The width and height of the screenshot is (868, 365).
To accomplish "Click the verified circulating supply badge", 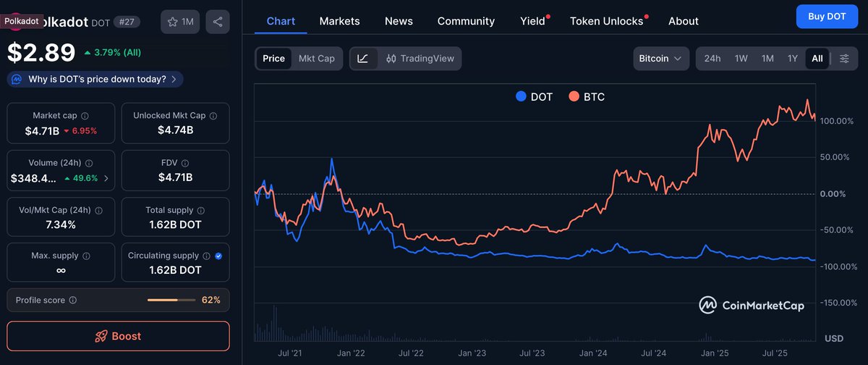I will [218, 256].
